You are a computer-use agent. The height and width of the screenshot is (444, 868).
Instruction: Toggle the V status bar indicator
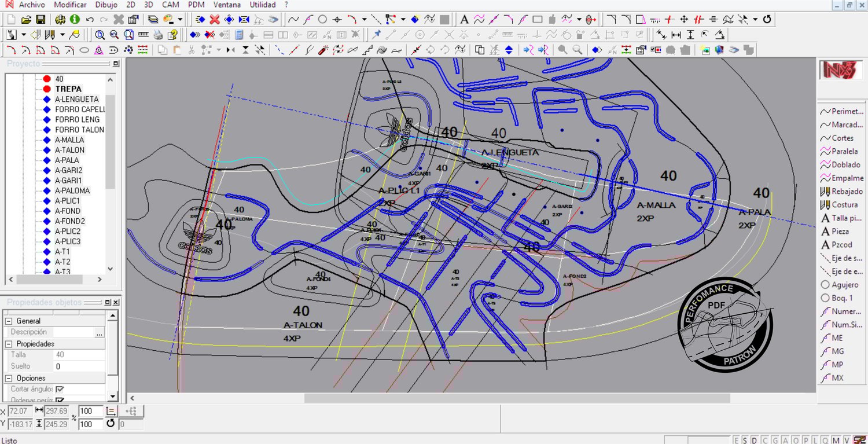(848, 441)
